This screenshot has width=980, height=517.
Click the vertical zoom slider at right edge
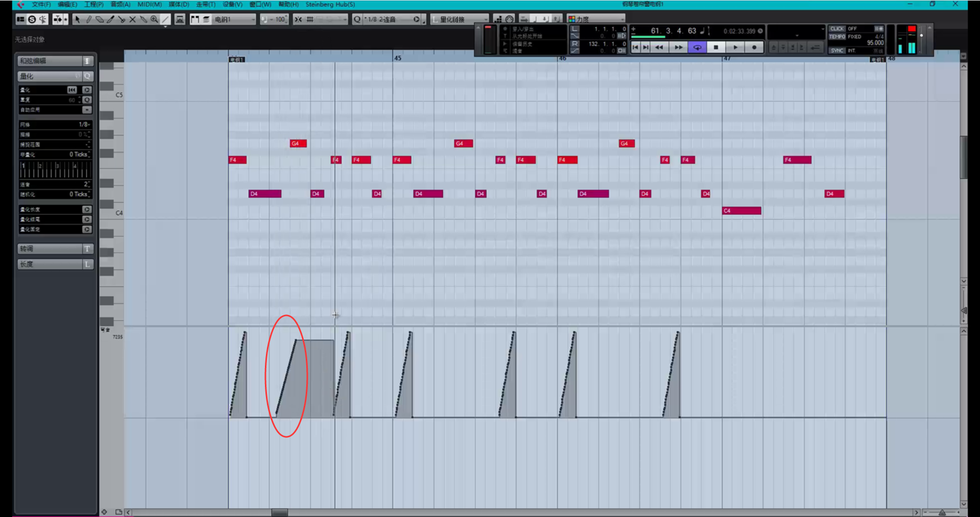click(x=964, y=310)
